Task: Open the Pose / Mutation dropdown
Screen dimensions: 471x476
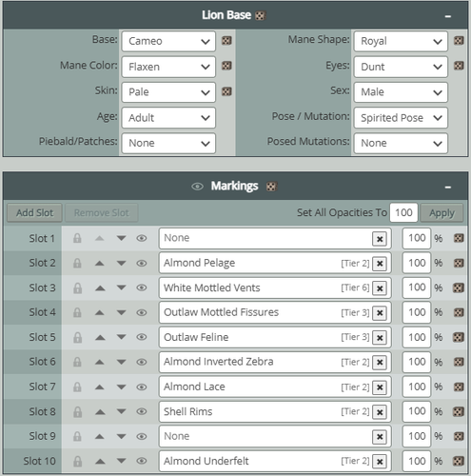Action: (401, 118)
